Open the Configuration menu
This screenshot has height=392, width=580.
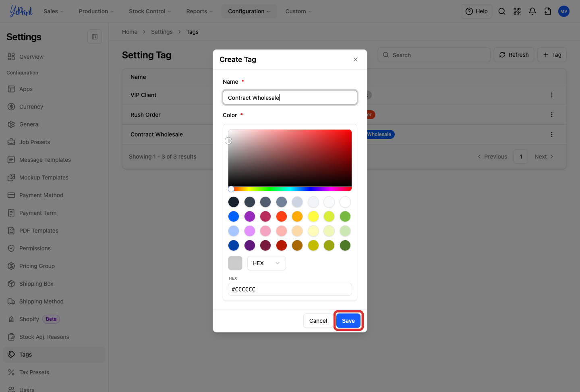tap(249, 11)
